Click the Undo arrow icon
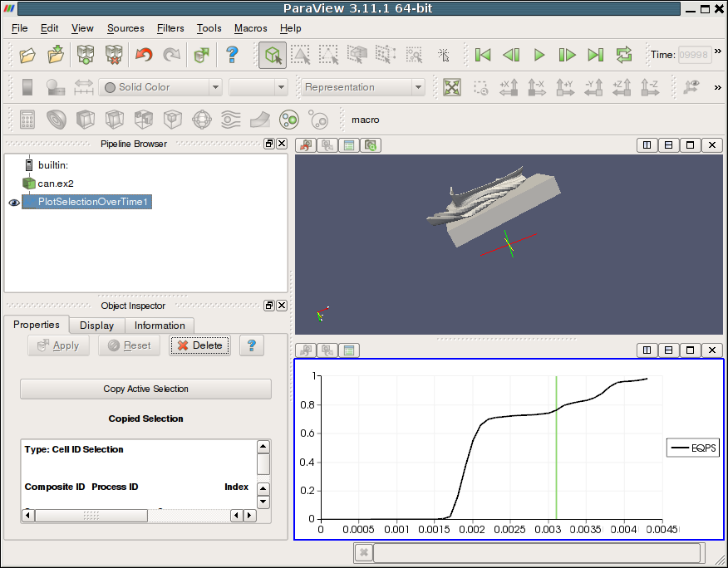The image size is (728, 568). pos(144,56)
